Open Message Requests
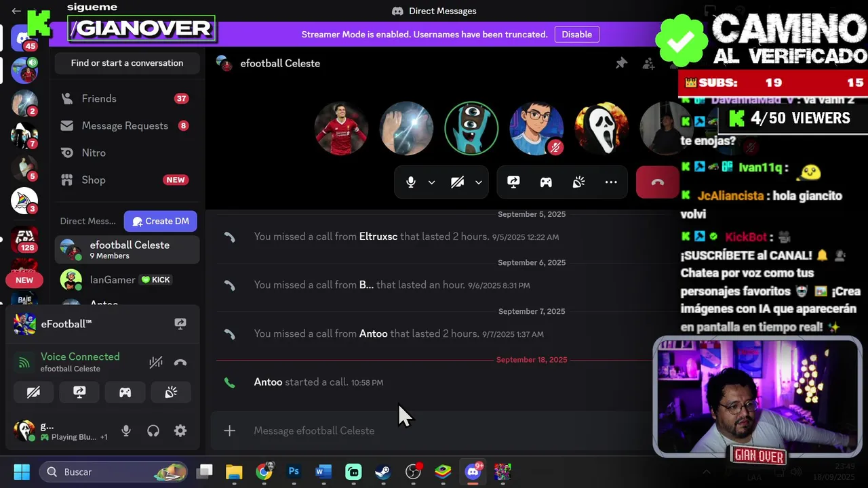868x488 pixels. 127,125
